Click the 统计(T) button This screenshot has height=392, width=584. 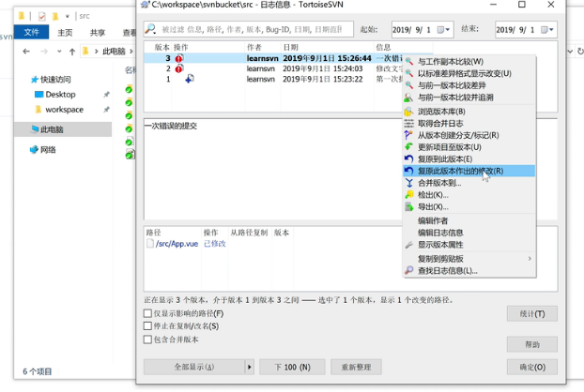point(532,314)
